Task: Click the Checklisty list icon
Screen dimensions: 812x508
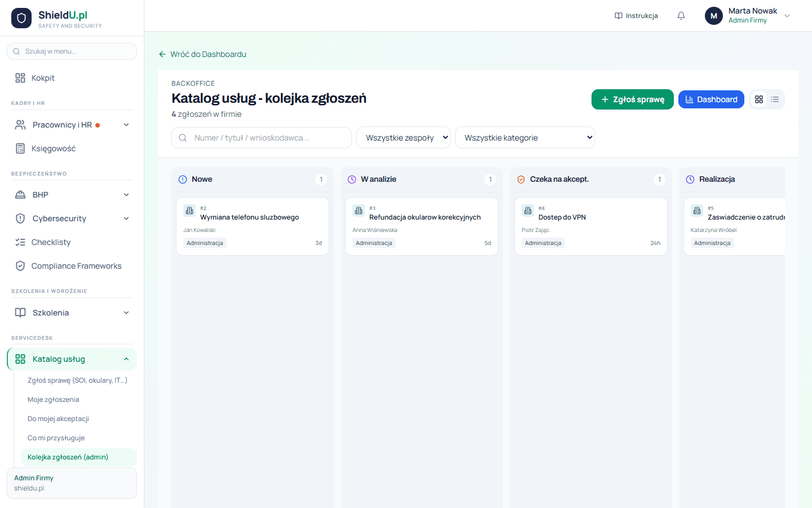Action: point(20,242)
